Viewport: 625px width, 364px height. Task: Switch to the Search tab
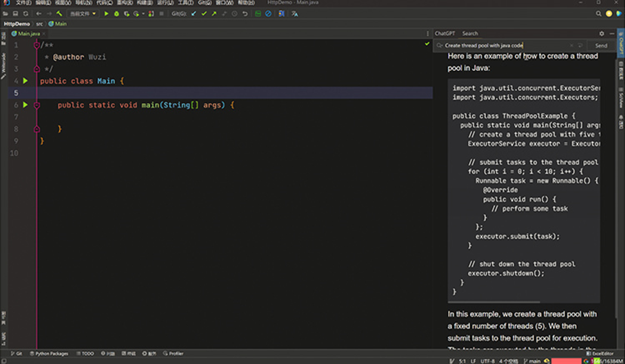[x=470, y=34]
